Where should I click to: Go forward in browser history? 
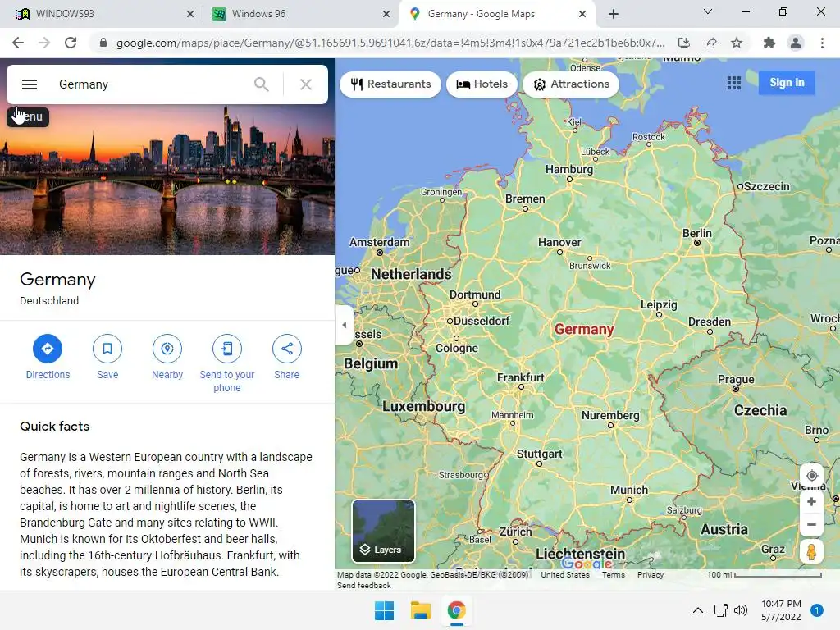(x=44, y=43)
